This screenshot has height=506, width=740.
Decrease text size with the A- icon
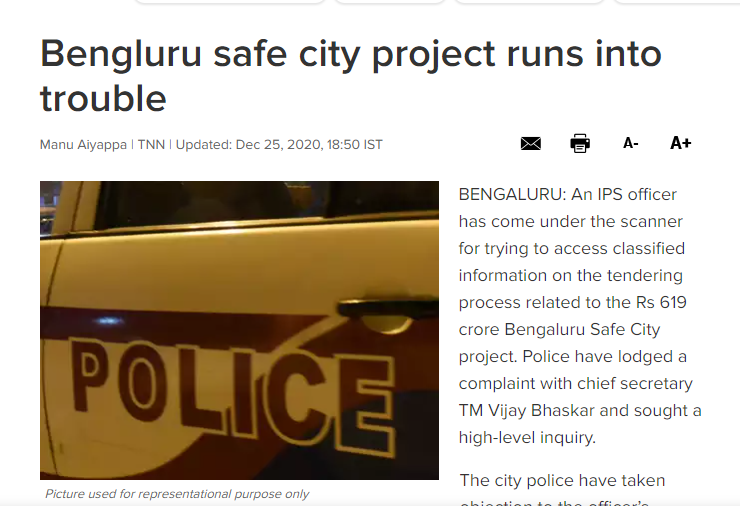coord(631,143)
